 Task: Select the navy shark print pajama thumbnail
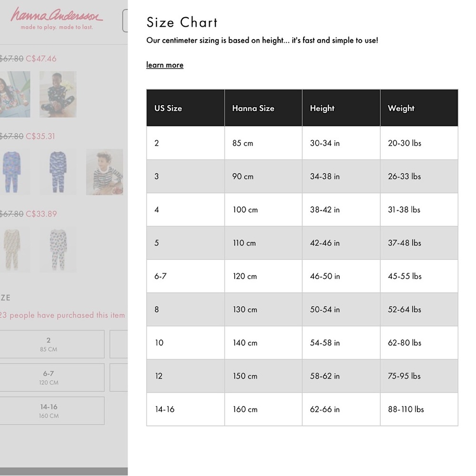pyautogui.click(x=58, y=172)
